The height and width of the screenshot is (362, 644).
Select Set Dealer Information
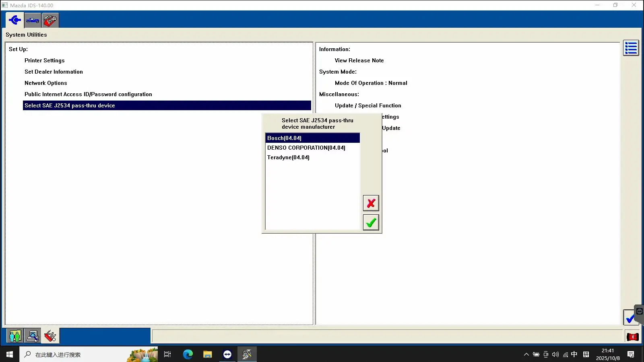(54, 72)
